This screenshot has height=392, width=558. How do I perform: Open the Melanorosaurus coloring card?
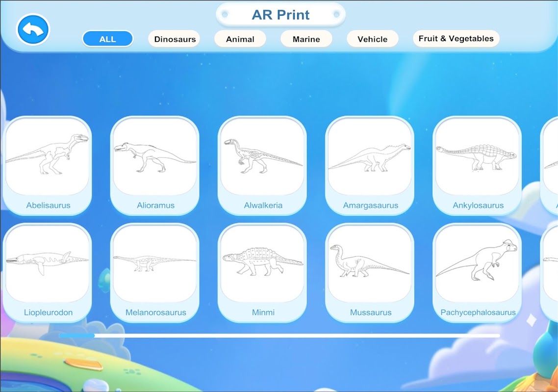(x=155, y=273)
